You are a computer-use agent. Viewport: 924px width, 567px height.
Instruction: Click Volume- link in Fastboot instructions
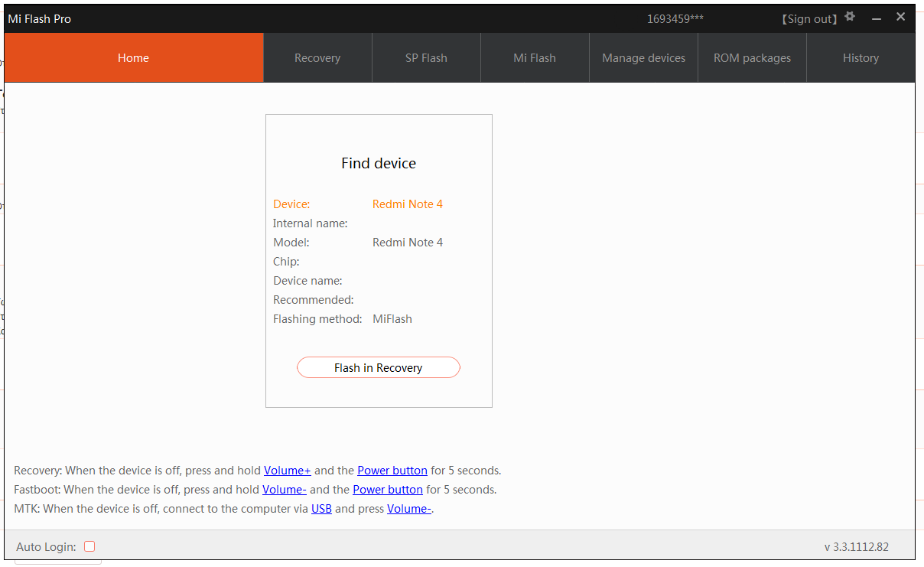point(285,490)
